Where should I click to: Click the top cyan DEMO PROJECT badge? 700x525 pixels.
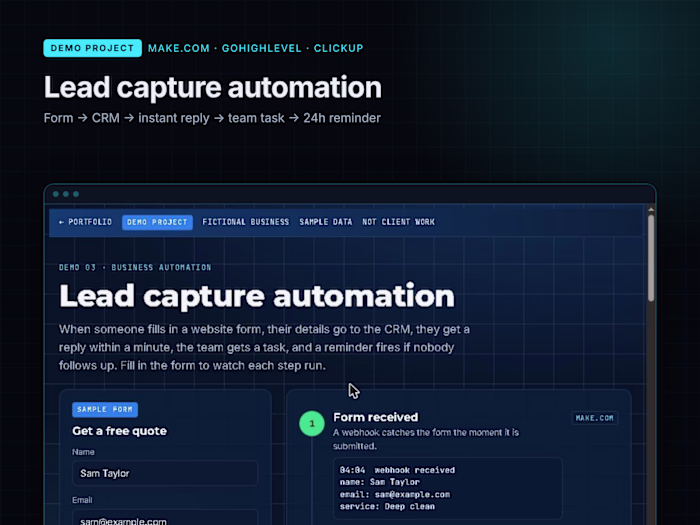click(x=92, y=48)
